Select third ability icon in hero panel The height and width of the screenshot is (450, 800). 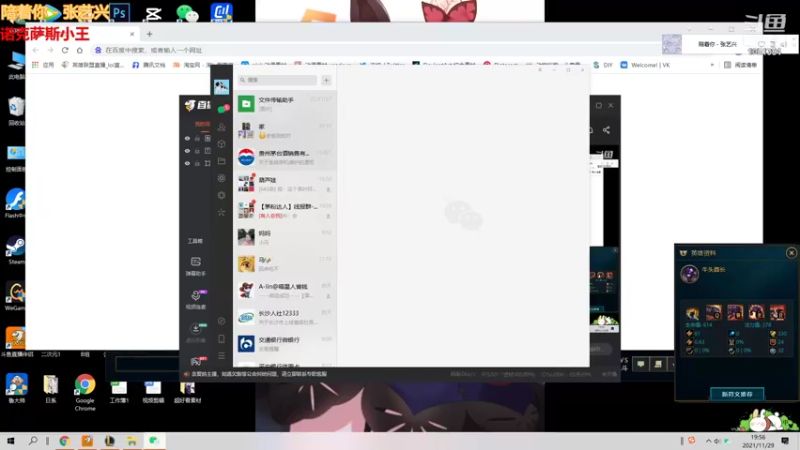pyautogui.click(x=735, y=312)
